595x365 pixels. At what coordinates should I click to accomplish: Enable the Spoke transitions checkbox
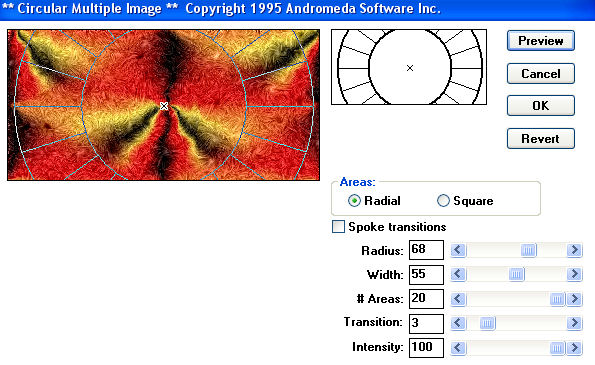click(x=338, y=227)
